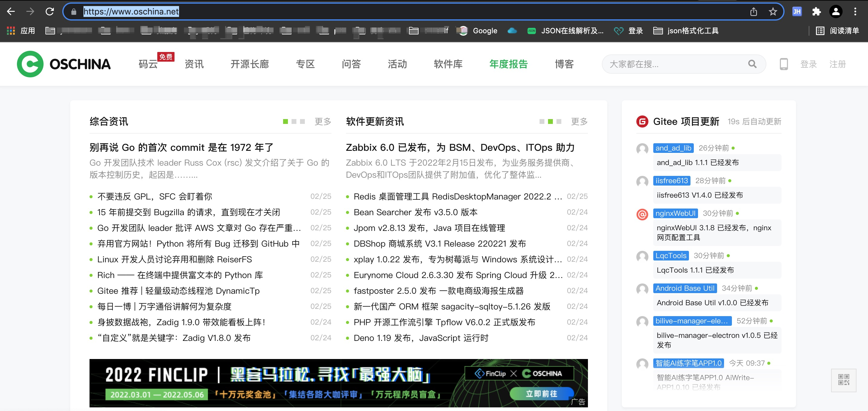Screen dimensions: 868x411
Task: Open JSON在线解析及 bookmark
Action: (565, 31)
